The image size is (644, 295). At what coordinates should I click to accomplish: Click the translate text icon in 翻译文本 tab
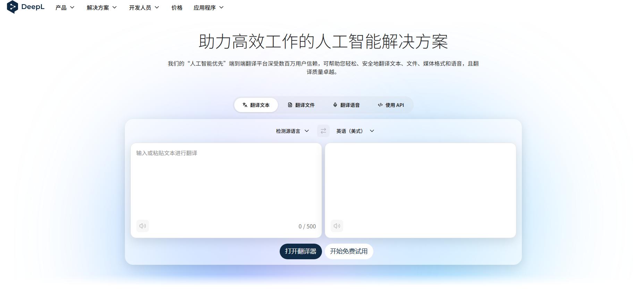(245, 105)
